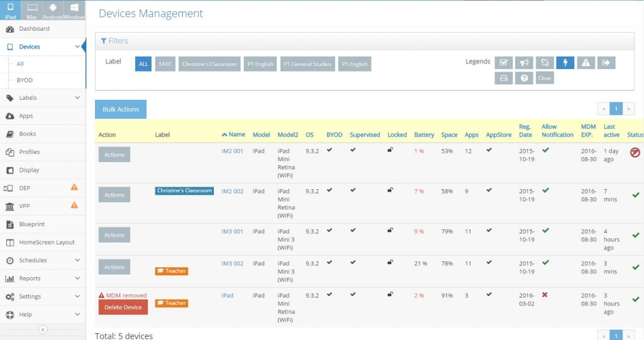Click the unlocked padlock icon for IM2 001

click(x=390, y=150)
